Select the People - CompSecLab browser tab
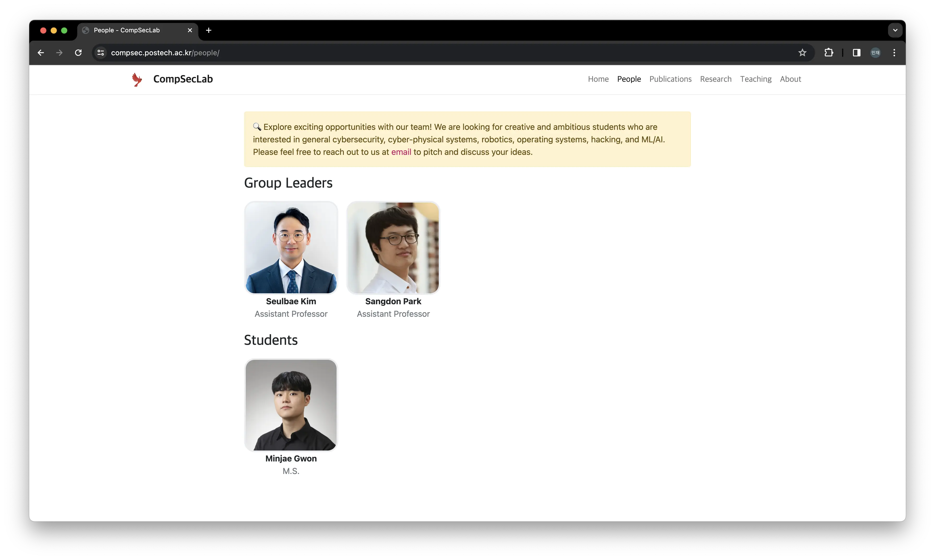Viewport: 935px width, 560px height. (x=137, y=30)
